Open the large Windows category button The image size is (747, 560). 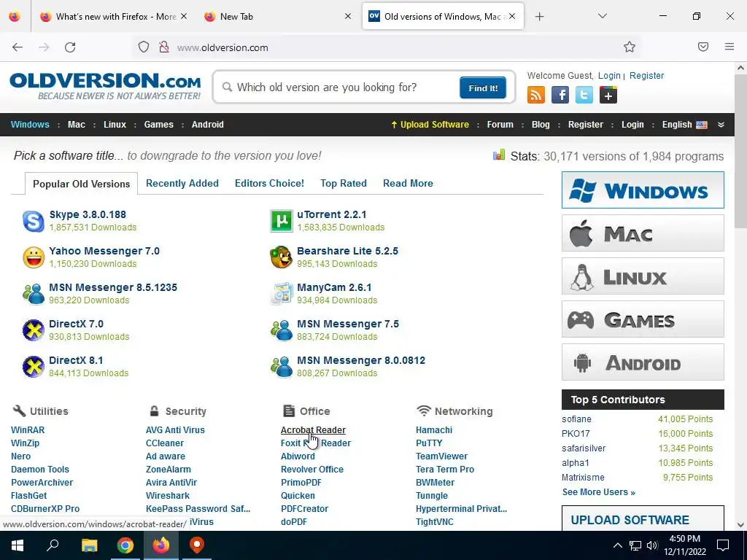pos(643,190)
